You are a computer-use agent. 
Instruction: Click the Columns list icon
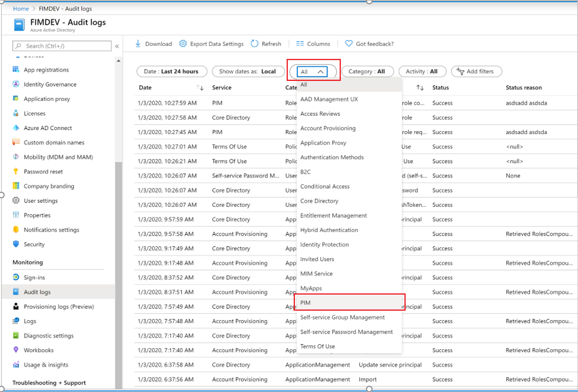tap(300, 44)
